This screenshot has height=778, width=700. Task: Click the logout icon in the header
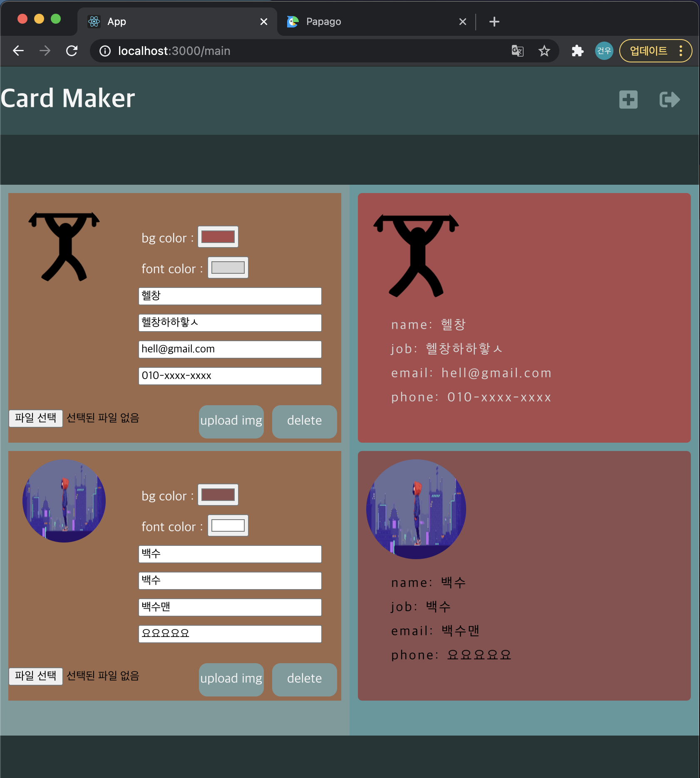(669, 99)
